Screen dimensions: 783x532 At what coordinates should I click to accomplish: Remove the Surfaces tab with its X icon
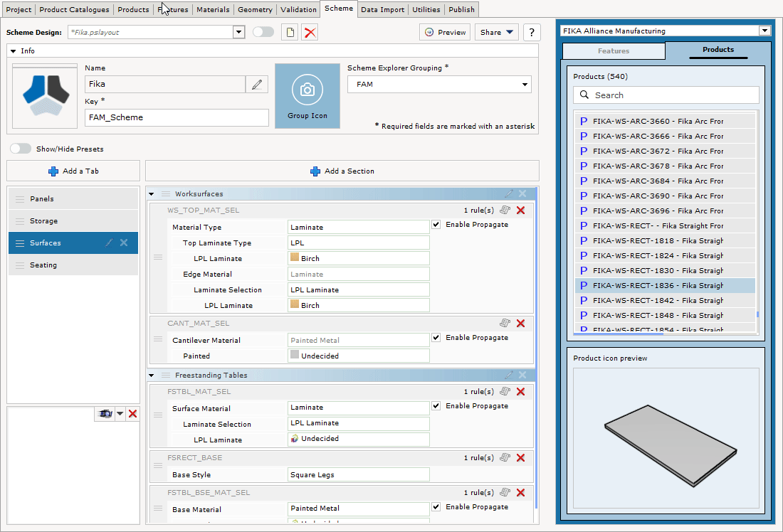(x=124, y=243)
